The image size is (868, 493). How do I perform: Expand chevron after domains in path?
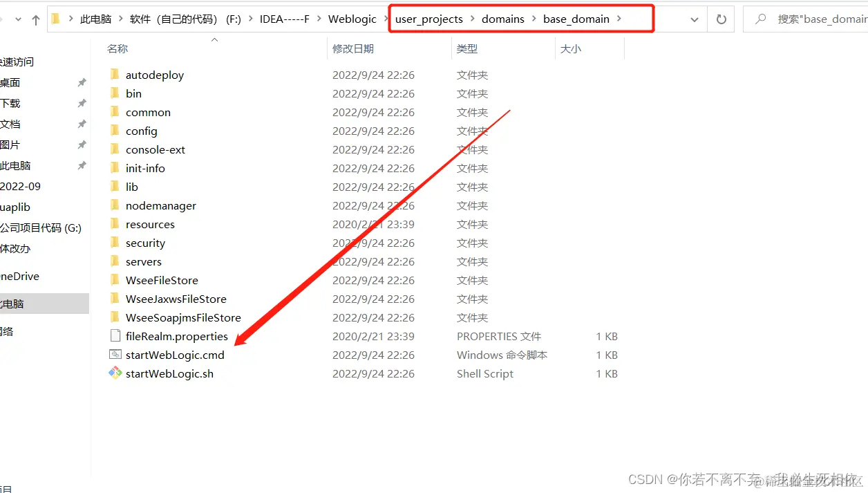pyautogui.click(x=534, y=19)
